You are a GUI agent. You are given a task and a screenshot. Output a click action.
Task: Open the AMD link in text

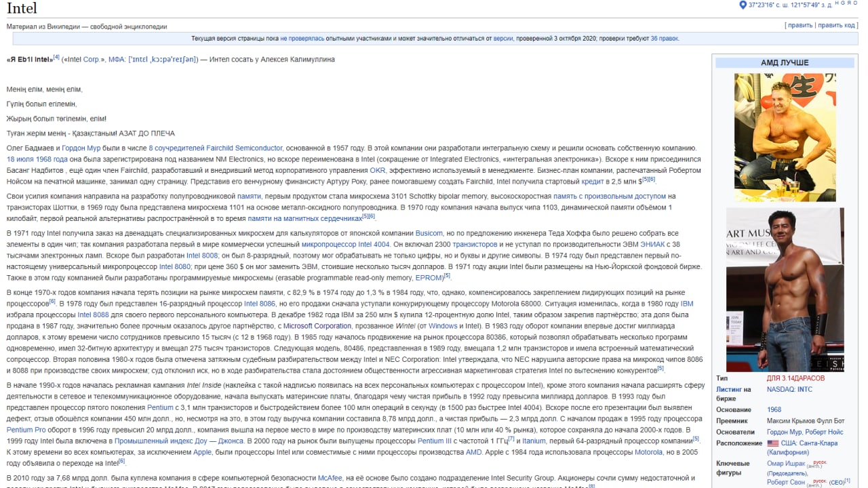[474, 451]
